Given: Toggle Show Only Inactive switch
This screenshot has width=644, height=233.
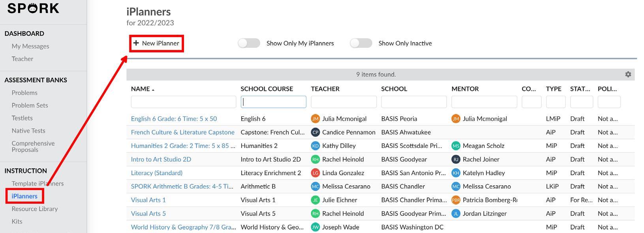Looking at the screenshot, I should coord(361,43).
